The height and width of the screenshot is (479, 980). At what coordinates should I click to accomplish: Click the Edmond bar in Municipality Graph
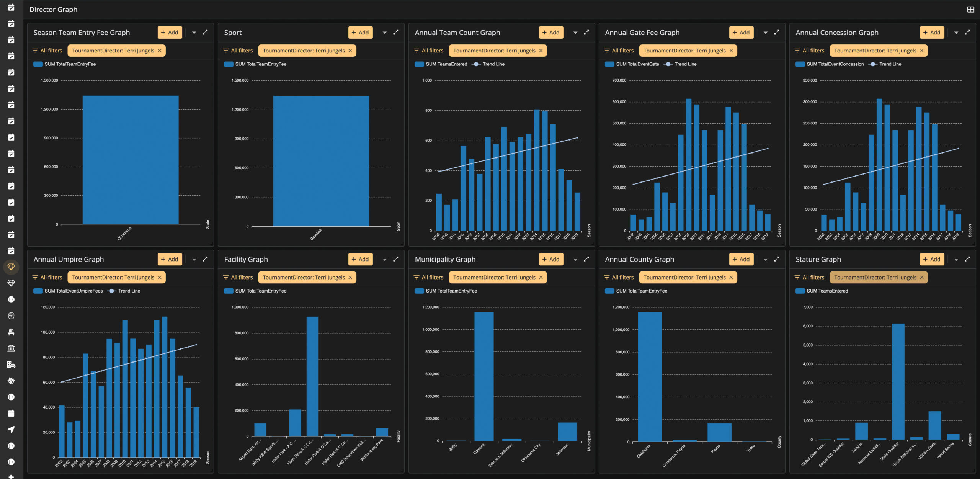coord(484,376)
